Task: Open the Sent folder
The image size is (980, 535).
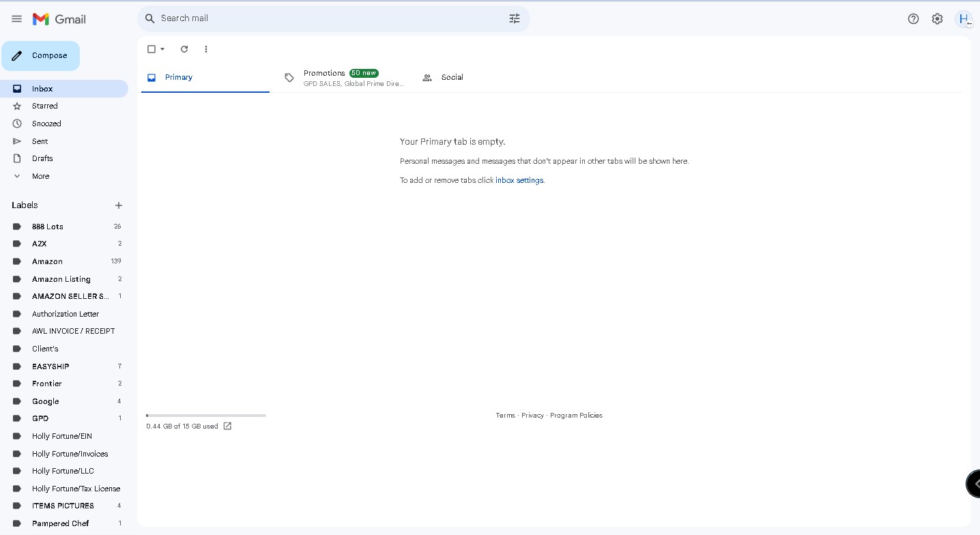Action: (64, 141)
